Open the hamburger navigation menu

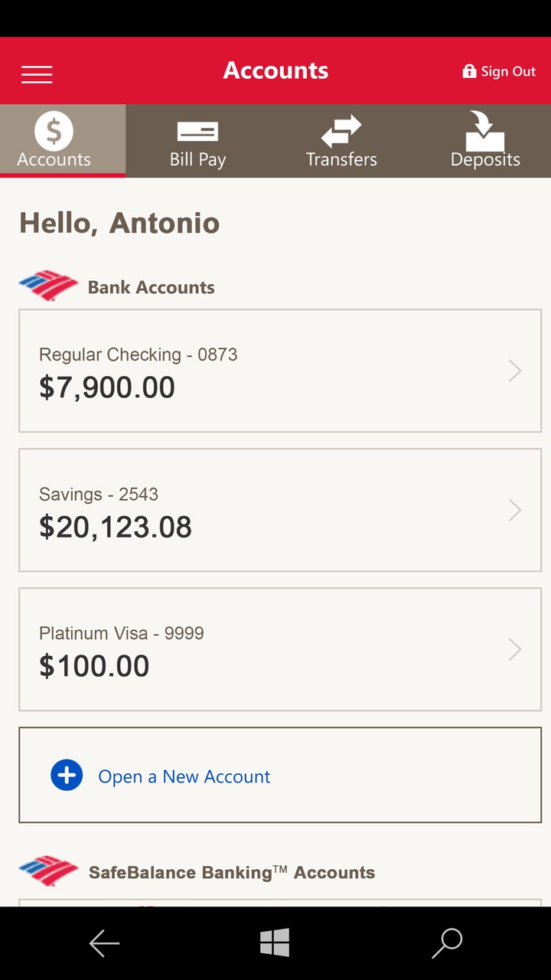click(x=37, y=73)
